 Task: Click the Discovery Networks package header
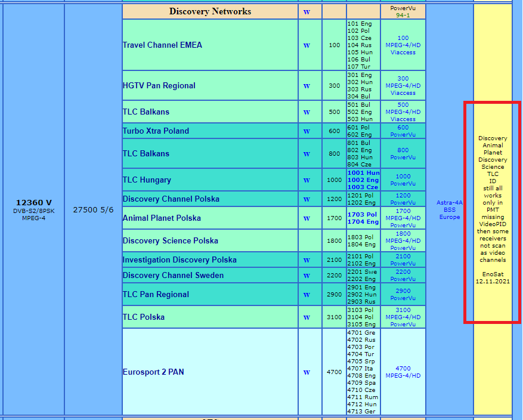coord(210,11)
